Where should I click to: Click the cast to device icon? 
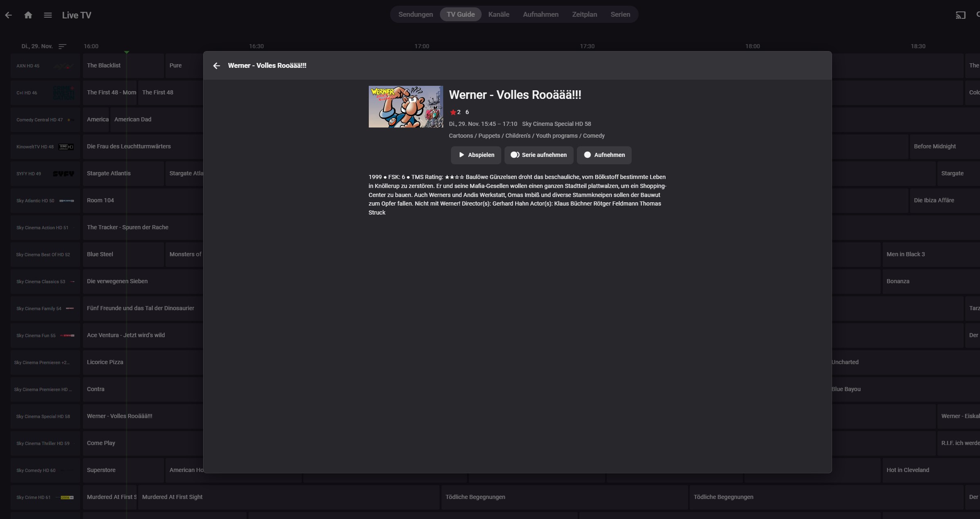coord(960,15)
